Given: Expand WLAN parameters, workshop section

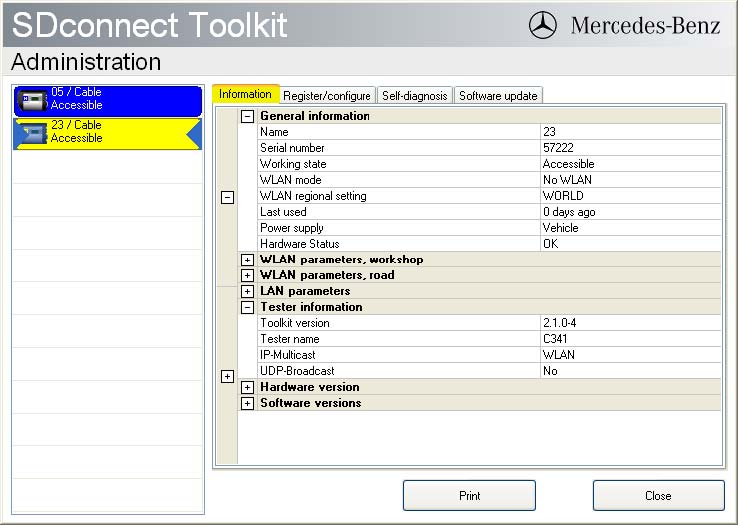Looking at the screenshot, I should [x=247, y=260].
